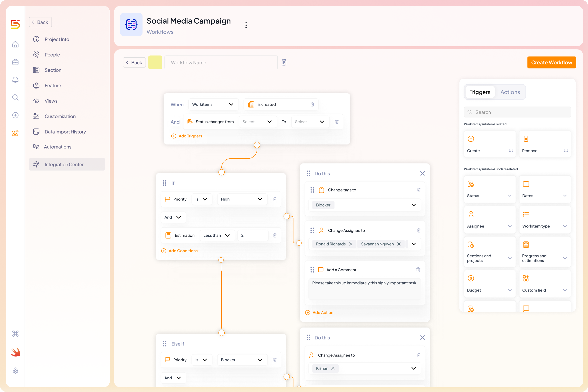Click the search icon in the sidebar
Viewport: 588px width, 392px height.
pos(15,97)
